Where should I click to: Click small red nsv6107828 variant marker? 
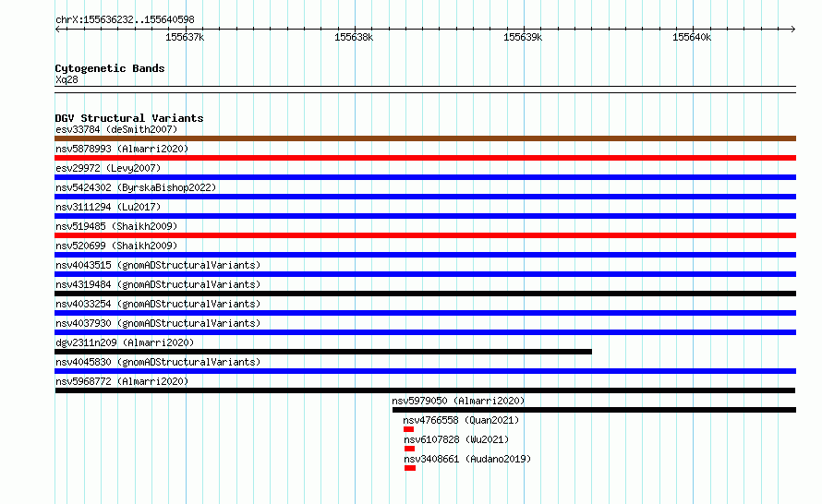click(x=409, y=449)
